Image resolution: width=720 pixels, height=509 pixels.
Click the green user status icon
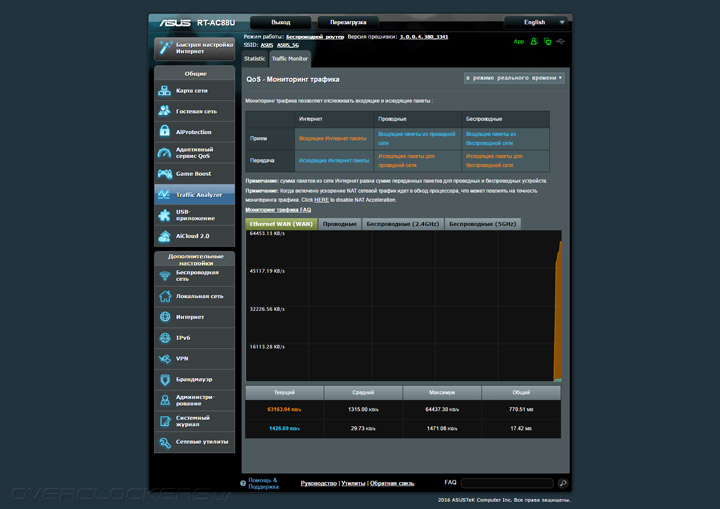coord(534,41)
